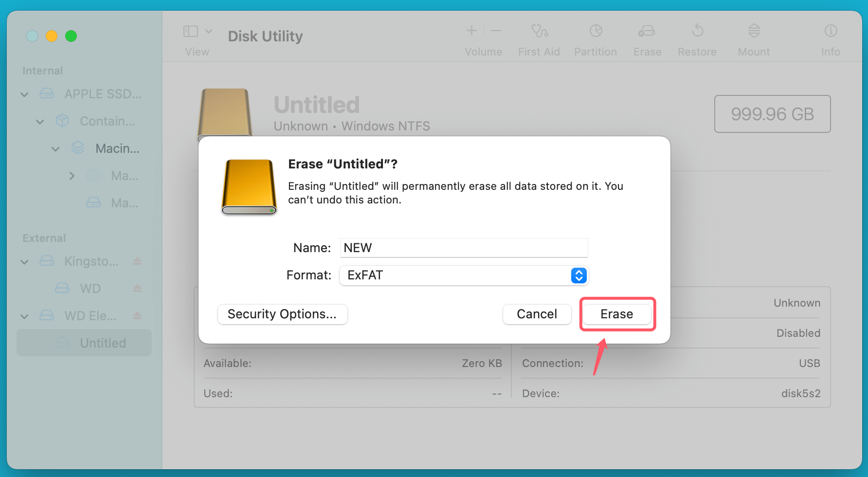Eject the WD volume

click(x=137, y=288)
